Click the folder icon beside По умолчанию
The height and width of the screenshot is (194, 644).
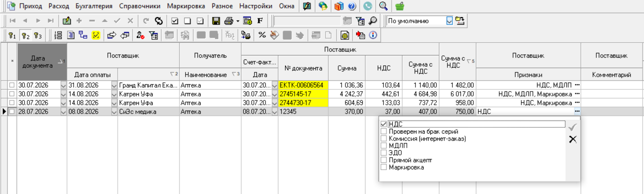pos(460,21)
